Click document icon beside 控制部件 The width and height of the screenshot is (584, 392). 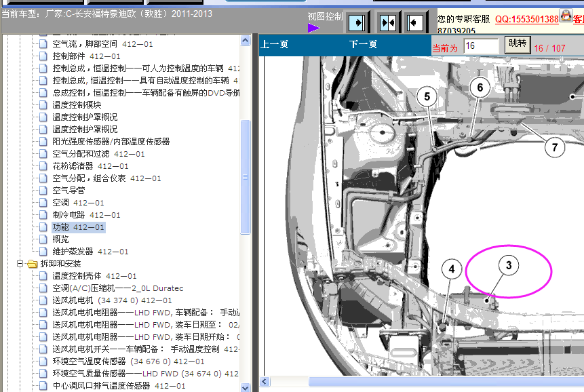tap(43, 56)
